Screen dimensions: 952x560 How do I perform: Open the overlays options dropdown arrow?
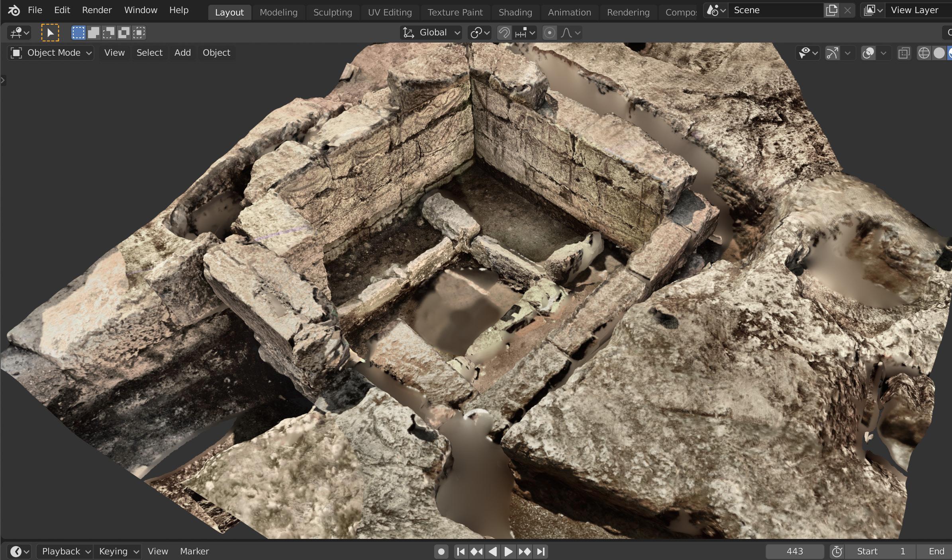point(883,53)
